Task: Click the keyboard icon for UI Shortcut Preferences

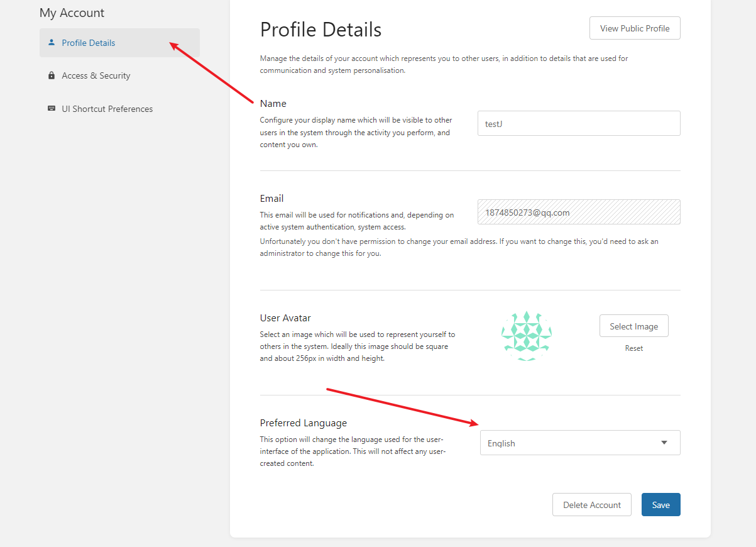Action: coord(52,109)
